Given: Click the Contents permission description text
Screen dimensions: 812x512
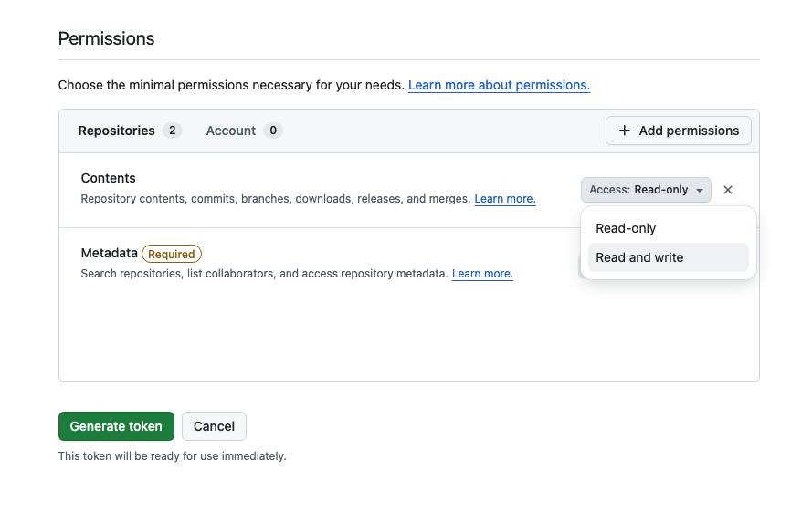Looking at the screenshot, I should [275, 199].
